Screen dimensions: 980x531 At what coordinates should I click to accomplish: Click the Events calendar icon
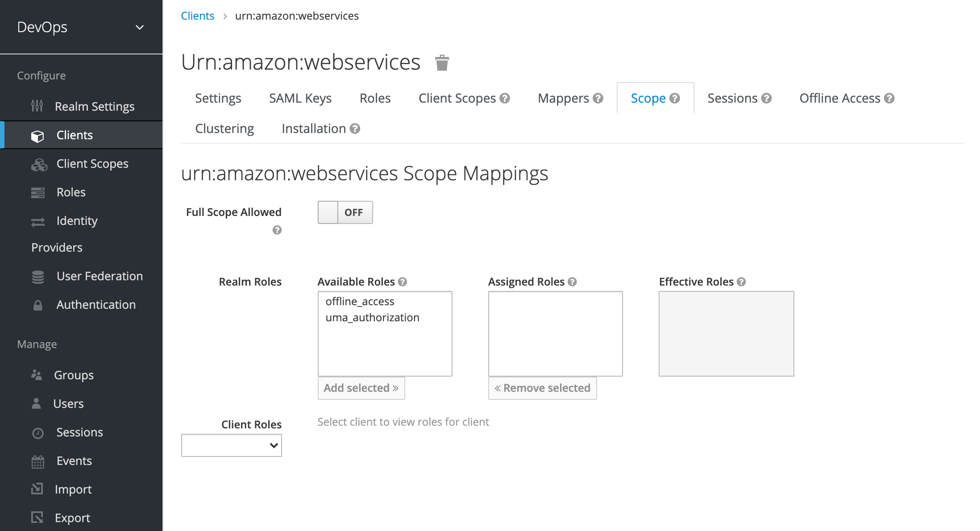[x=38, y=461]
